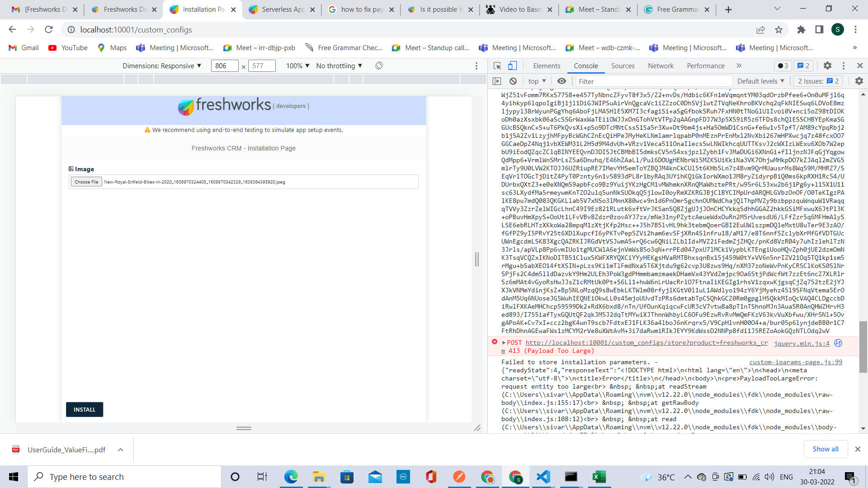
Task: Bookmark this tab with the star
Action: coord(778,30)
